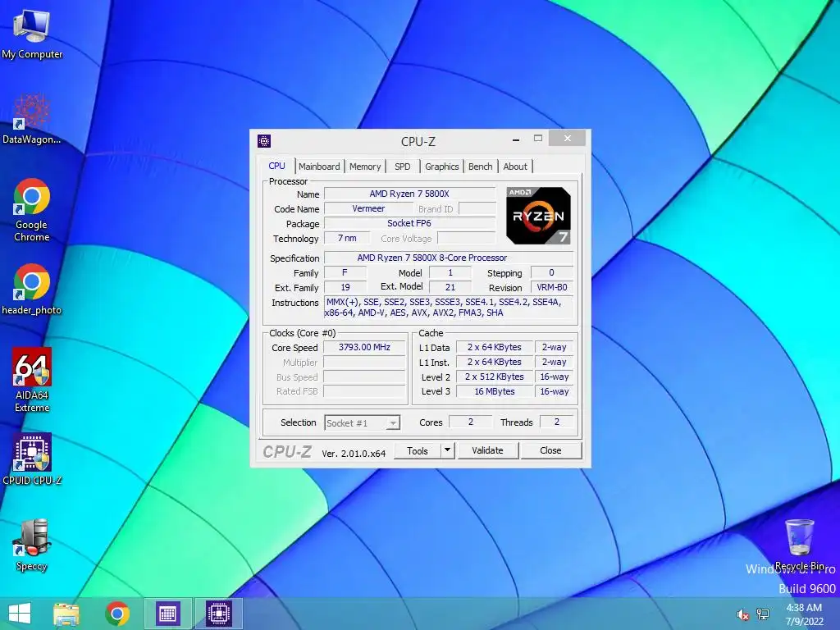Viewport: 840px width, 630px height.
Task: Open the header_photo desktop shortcut
Action: click(x=32, y=289)
